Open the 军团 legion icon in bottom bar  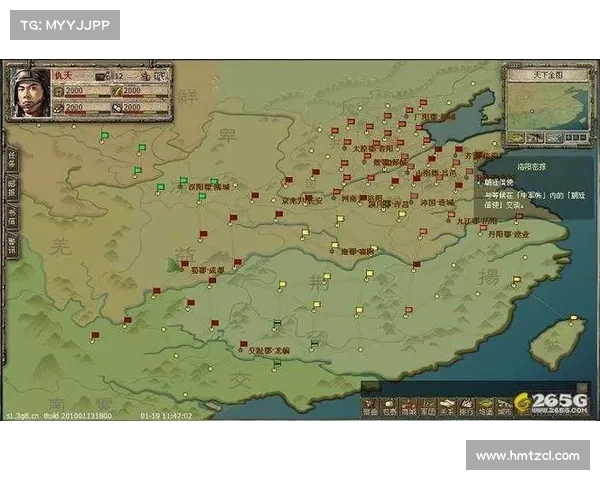428,407
